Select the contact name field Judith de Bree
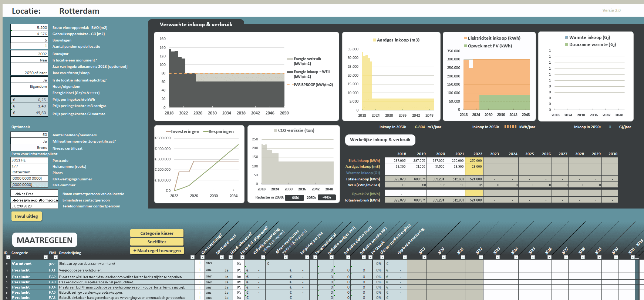Image resolution: width=644 pixels, height=300 pixels. 34,193
